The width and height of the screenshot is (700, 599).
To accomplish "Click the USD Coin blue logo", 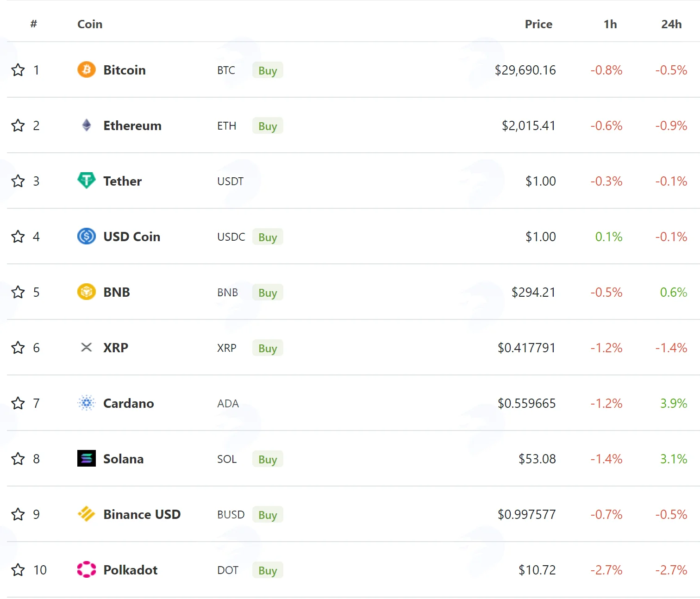I will 87,237.
